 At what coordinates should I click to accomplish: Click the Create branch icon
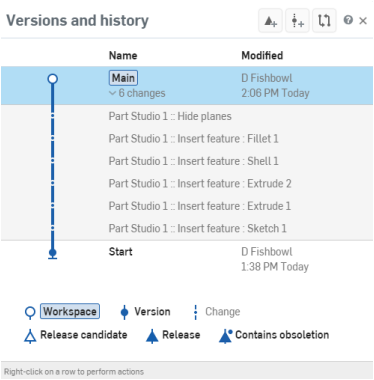297,21
